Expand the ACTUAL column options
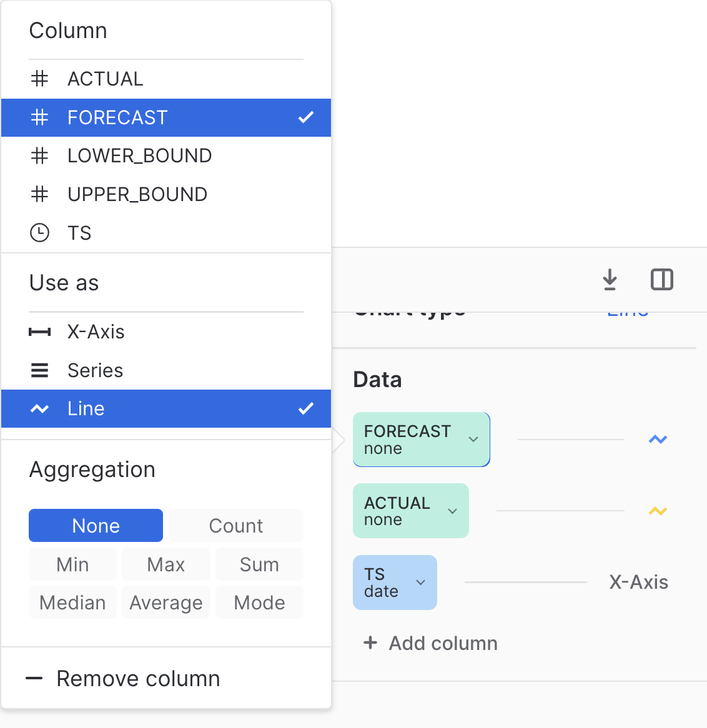Viewport: 707px width, 728px height. [452, 511]
